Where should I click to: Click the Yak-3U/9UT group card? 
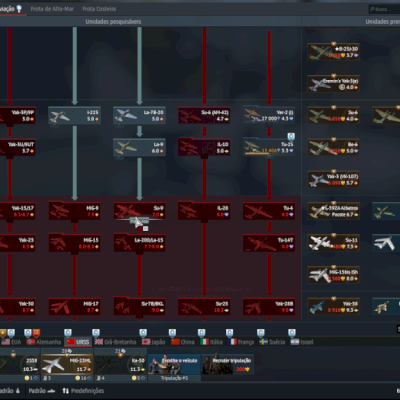tap(18, 147)
